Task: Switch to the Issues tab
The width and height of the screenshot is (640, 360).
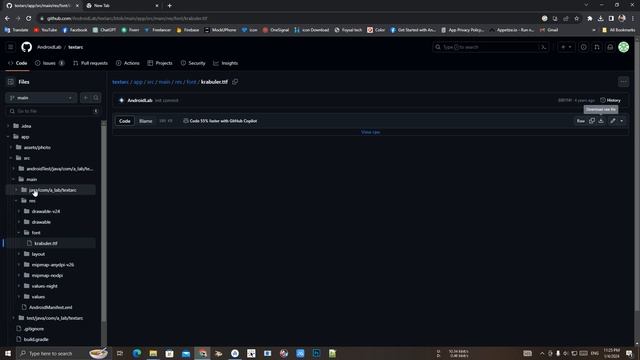Action: 49,63
